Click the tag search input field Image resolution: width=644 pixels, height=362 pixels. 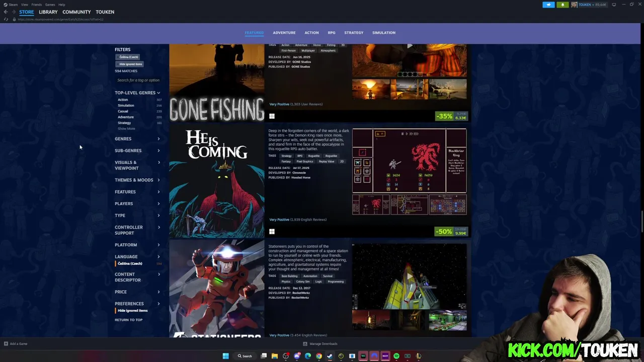click(138, 80)
